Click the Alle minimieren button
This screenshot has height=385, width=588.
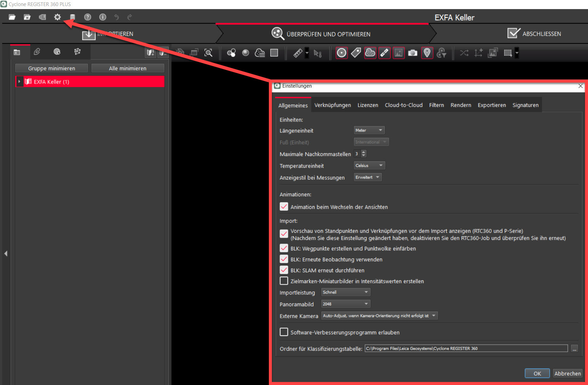(x=128, y=68)
